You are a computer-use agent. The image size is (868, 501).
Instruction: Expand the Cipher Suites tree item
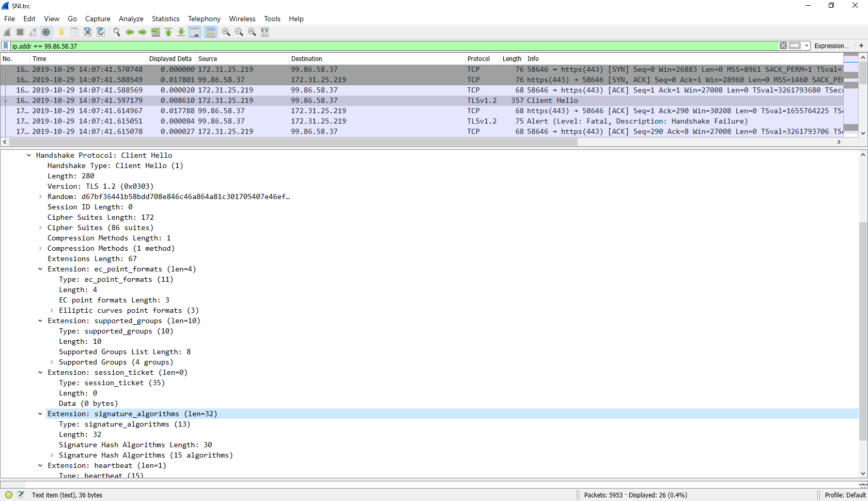click(40, 227)
